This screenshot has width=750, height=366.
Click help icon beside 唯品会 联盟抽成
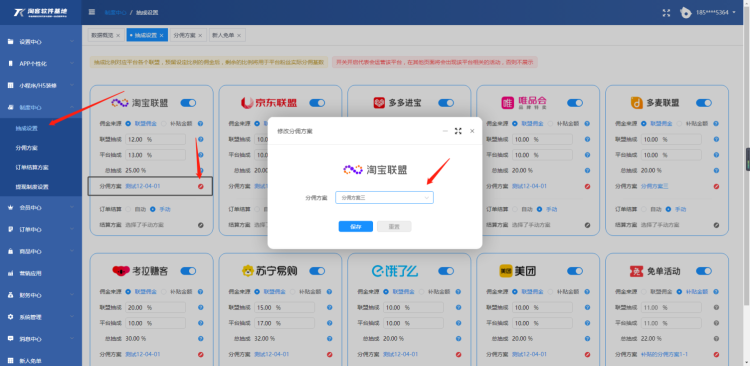[587, 139]
